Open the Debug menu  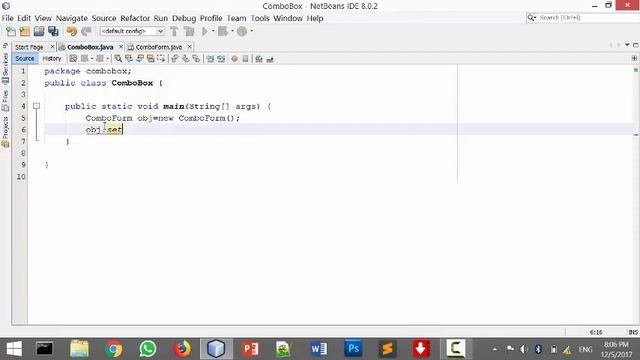pyautogui.click(x=184, y=18)
